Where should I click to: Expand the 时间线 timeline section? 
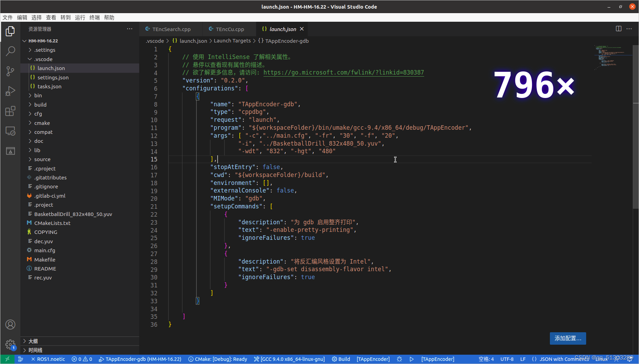coord(80,350)
